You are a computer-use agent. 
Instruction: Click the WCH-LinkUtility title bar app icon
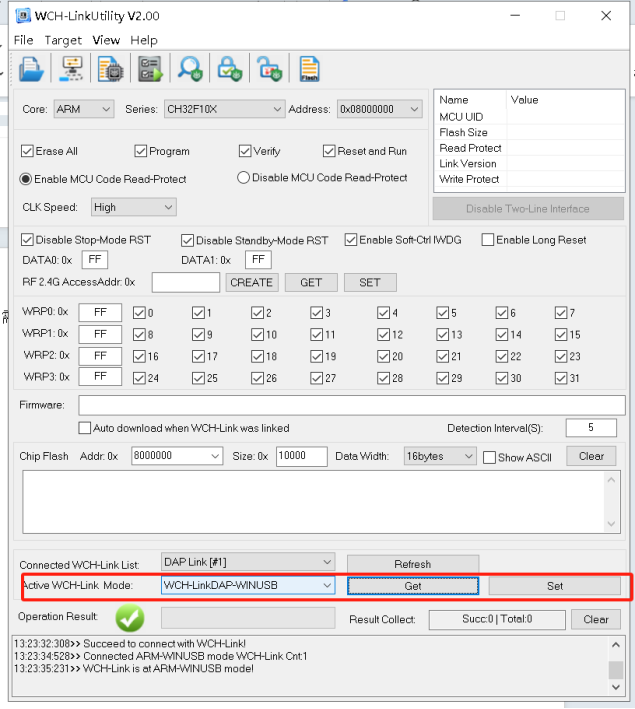click(23, 16)
